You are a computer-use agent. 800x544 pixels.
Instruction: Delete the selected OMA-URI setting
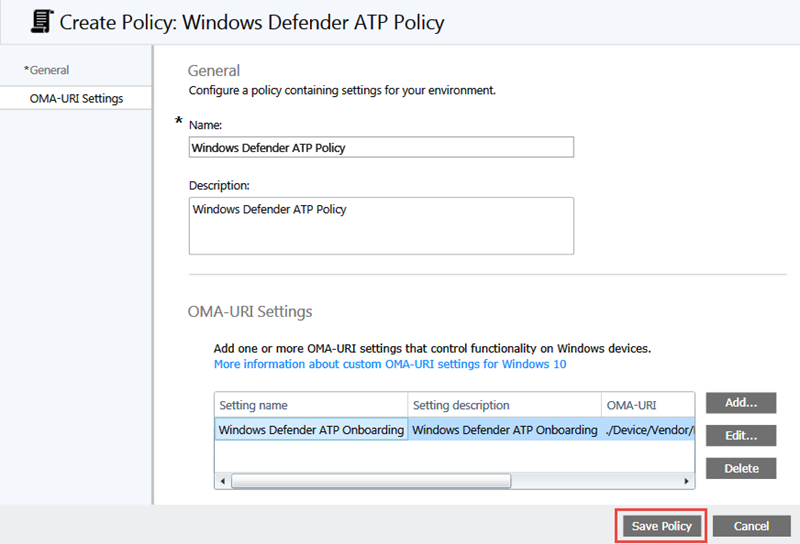[741, 468]
